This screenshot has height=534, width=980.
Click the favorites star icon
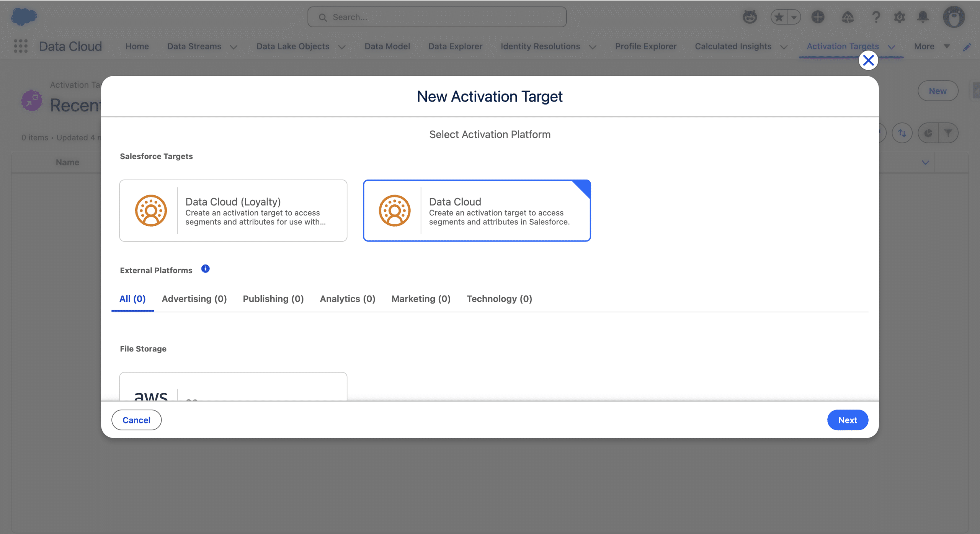click(779, 17)
